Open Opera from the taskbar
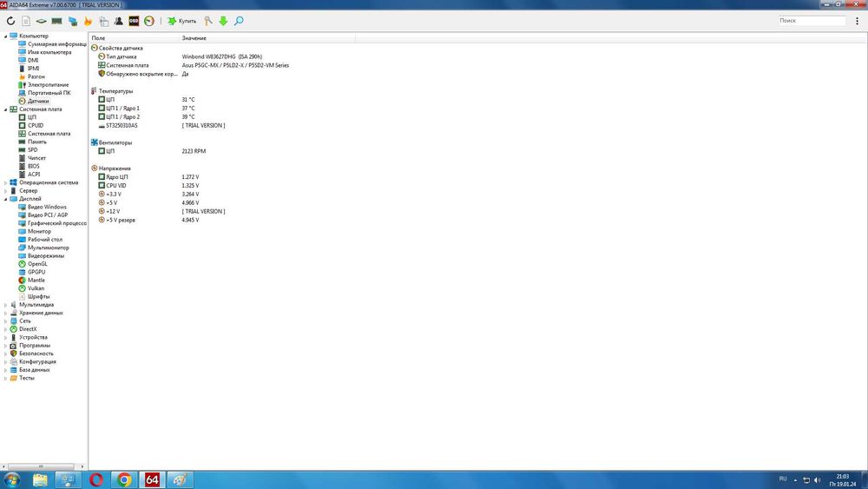 tap(95, 479)
